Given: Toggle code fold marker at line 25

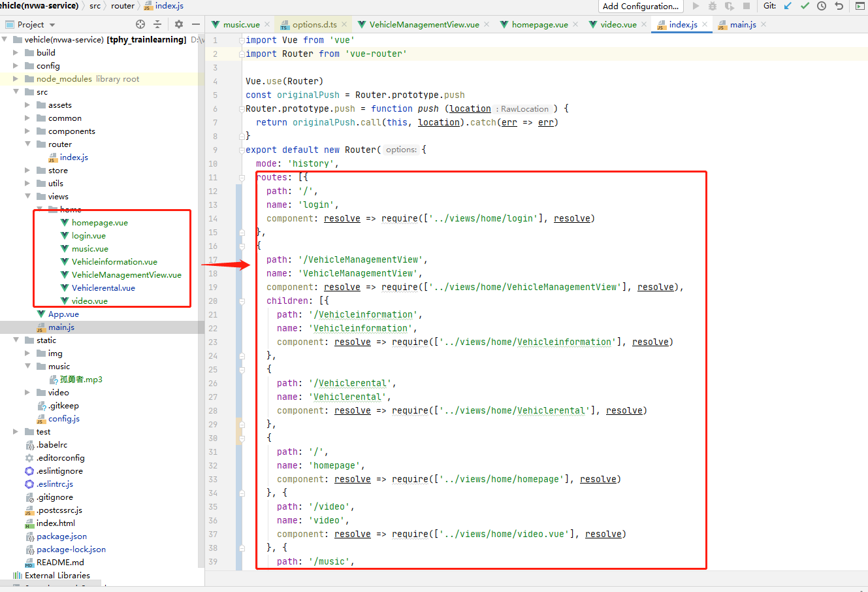Looking at the screenshot, I should [242, 370].
